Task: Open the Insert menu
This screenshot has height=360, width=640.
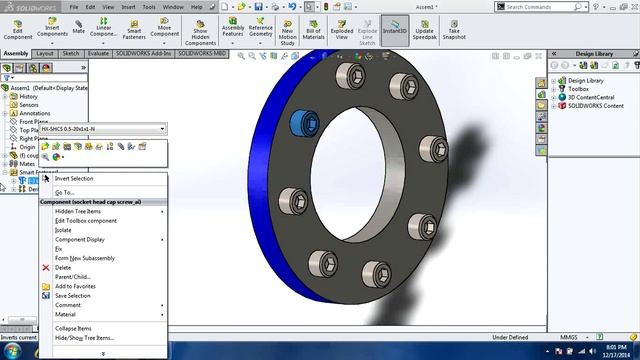Action: tap(128, 7)
